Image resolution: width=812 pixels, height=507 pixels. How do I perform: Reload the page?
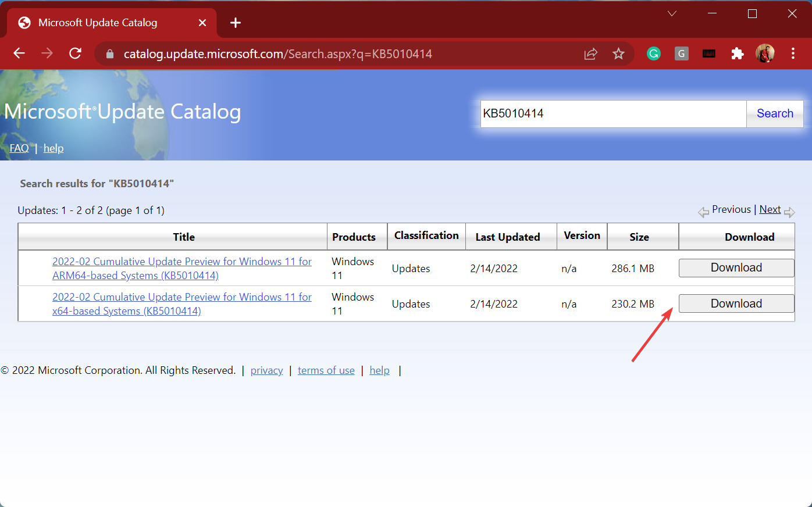coord(75,53)
